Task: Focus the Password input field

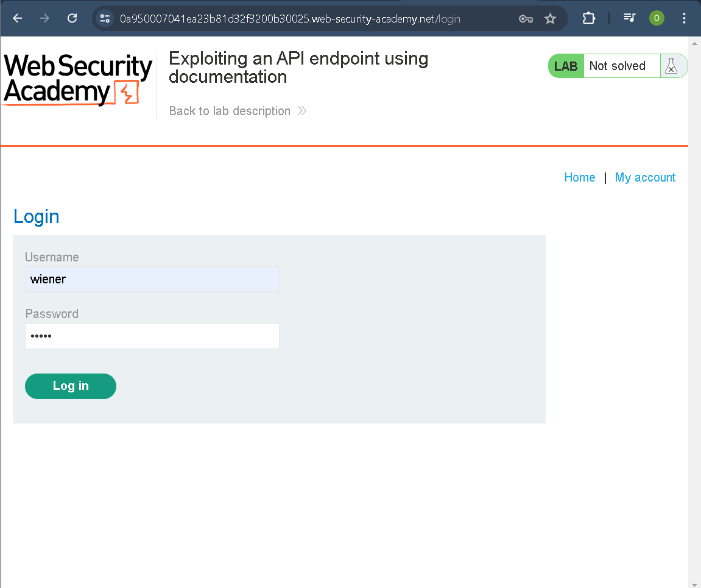Action: pos(152,336)
